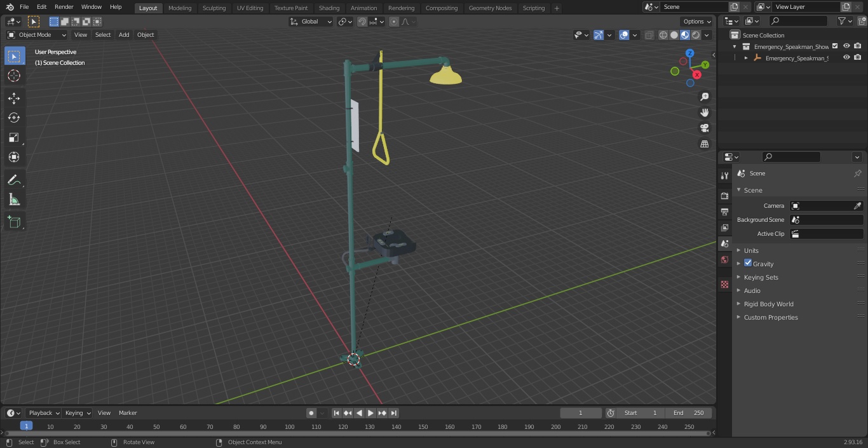Click the Options button in viewport header
Image resolution: width=868 pixels, height=448 pixels.
(697, 22)
